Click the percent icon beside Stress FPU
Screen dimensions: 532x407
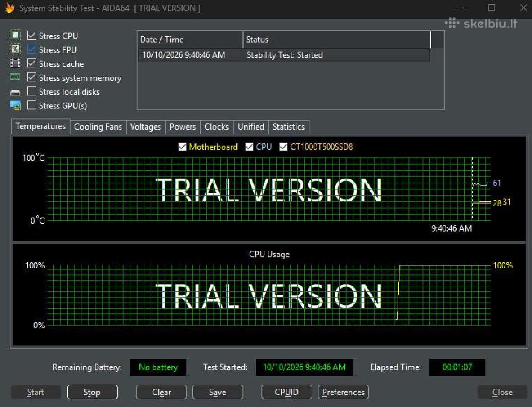tap(15, 49)
